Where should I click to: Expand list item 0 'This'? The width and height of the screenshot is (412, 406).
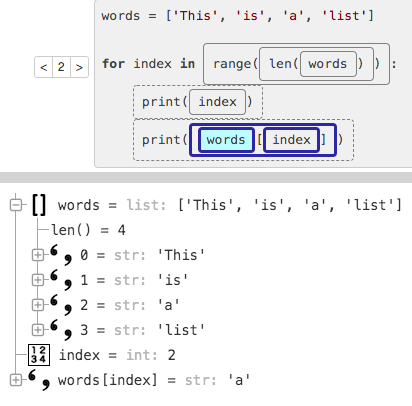38,255
